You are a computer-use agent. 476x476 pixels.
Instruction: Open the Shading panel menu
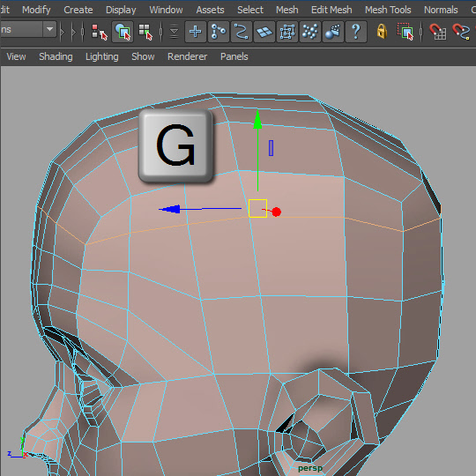pos(56,56)
